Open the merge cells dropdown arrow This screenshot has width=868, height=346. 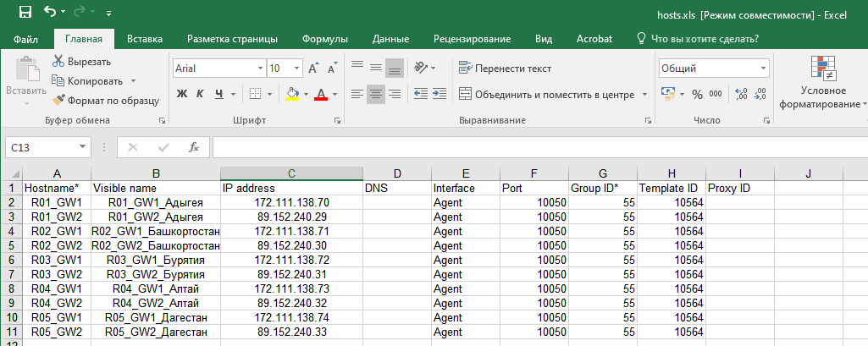(644, 95)
